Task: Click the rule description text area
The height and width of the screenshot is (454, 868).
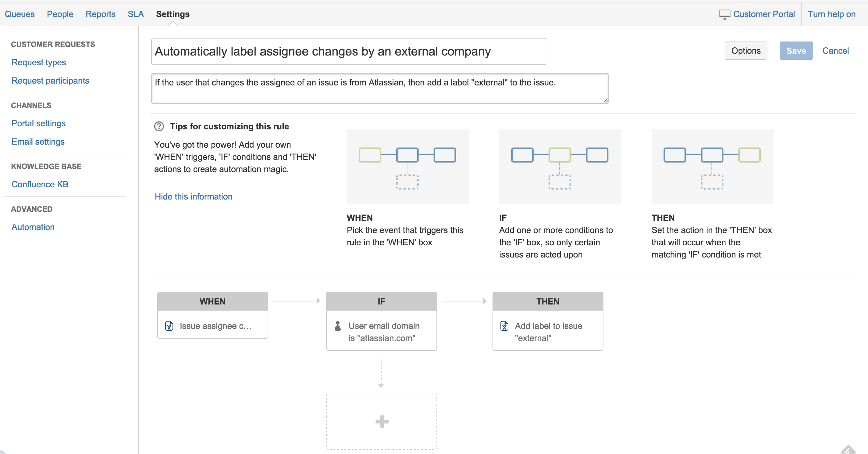Action: [x=379, y=88]
